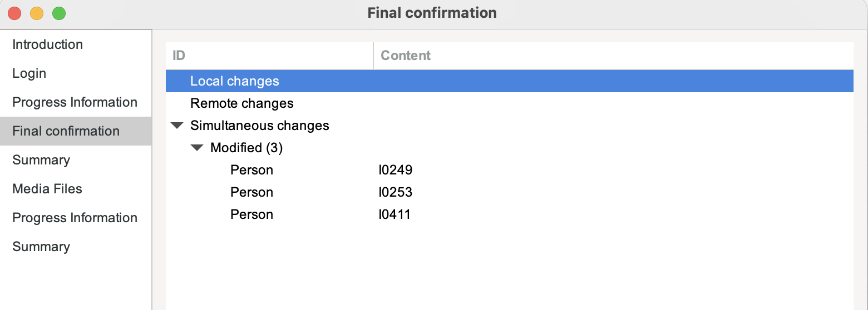Go to the Introduction step
The height and width of the screenshot is (310, 868).
[47, 44]
